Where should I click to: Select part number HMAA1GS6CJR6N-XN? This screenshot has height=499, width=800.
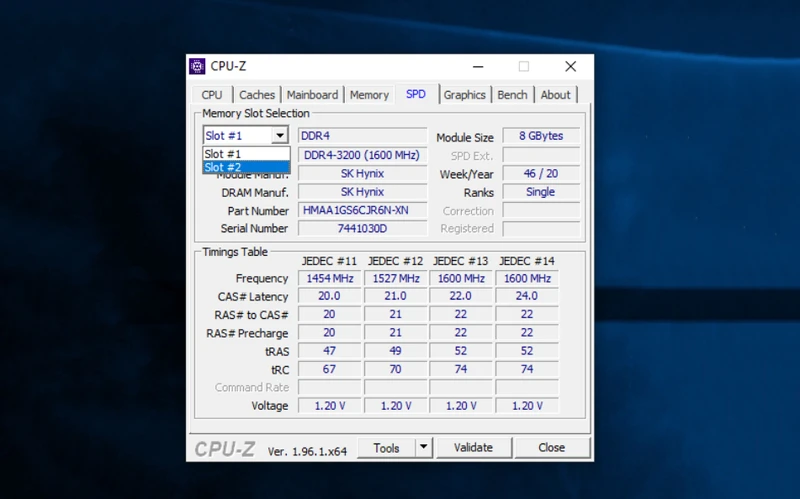click(x=362, y=210)
